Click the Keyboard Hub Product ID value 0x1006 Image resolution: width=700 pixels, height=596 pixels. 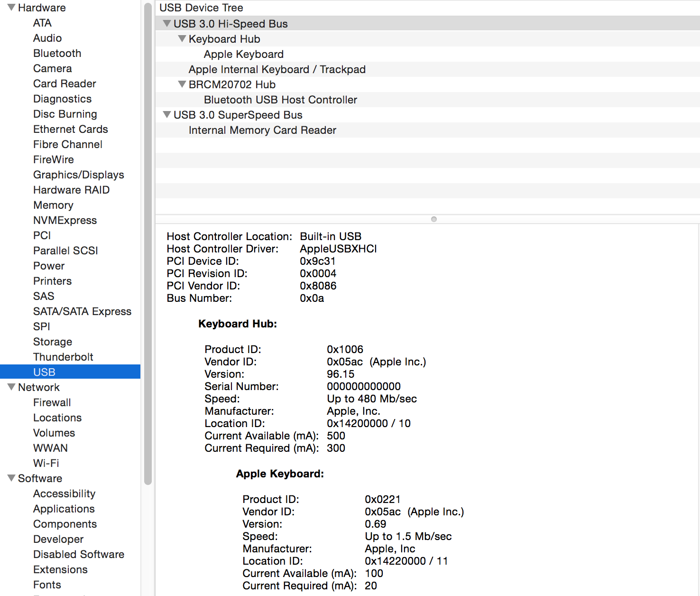click(x=345, y=349)
